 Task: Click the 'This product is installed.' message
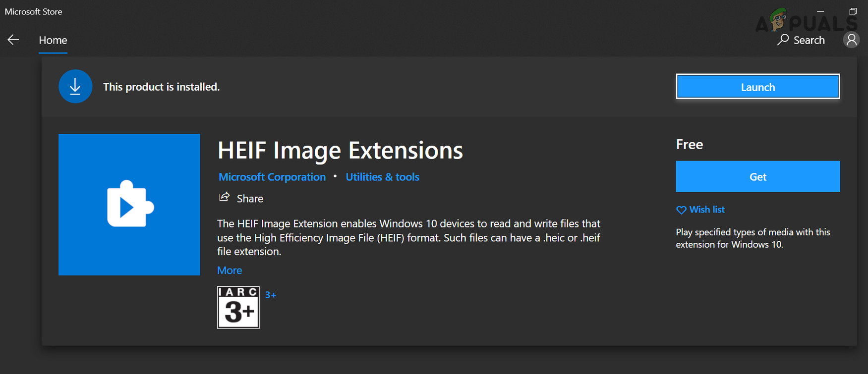coord(161,87)
